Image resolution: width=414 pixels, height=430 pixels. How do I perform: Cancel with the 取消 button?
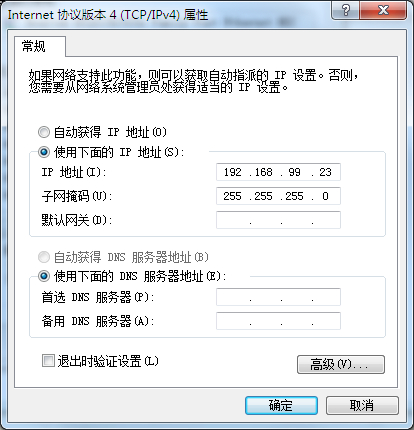click(x=362, y=405)
